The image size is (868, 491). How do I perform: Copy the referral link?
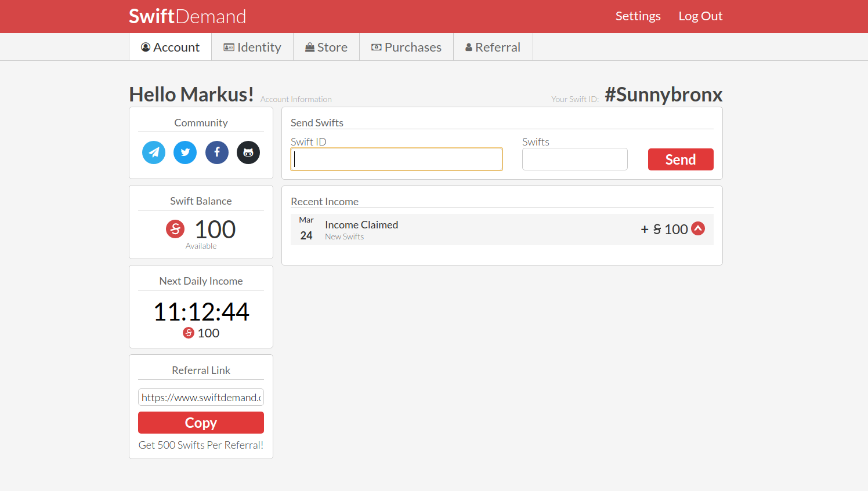click(201, 423)
